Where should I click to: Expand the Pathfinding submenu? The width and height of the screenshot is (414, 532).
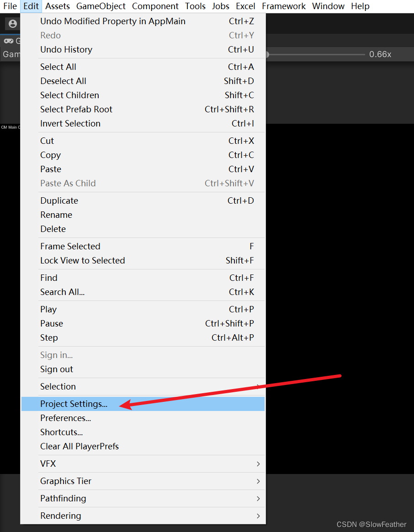63,498
